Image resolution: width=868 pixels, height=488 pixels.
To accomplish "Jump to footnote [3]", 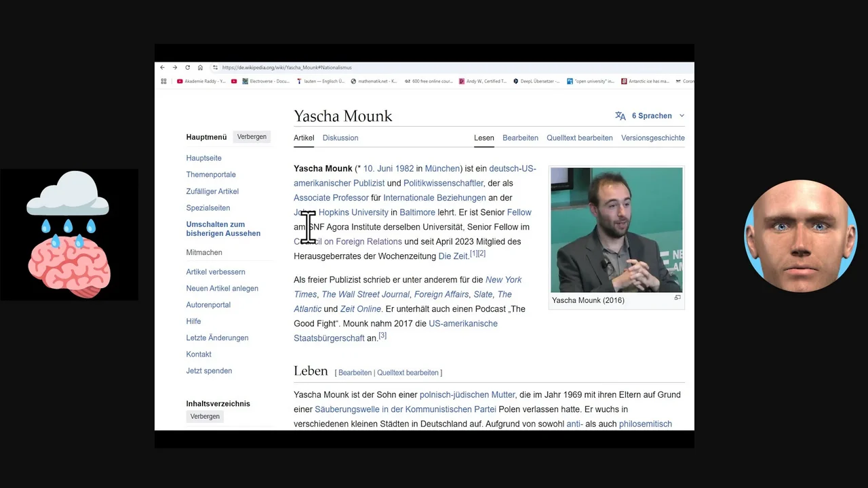I will 382,335.
